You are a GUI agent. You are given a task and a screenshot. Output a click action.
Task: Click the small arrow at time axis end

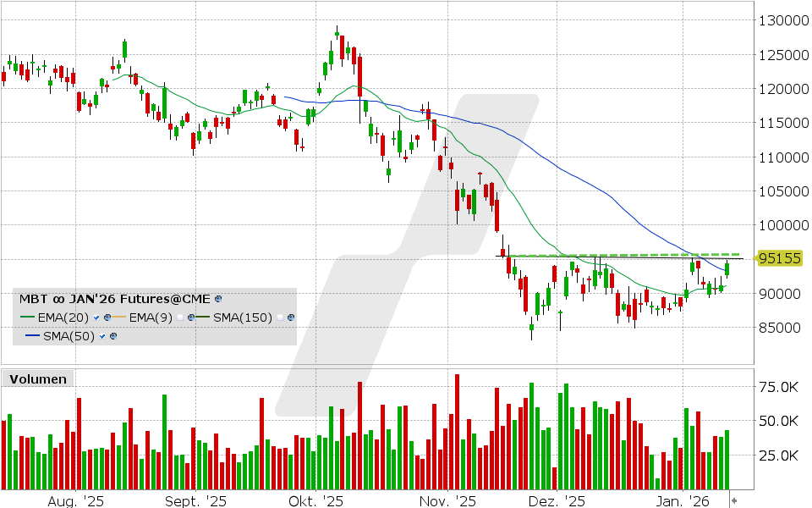tap(733, 500)
